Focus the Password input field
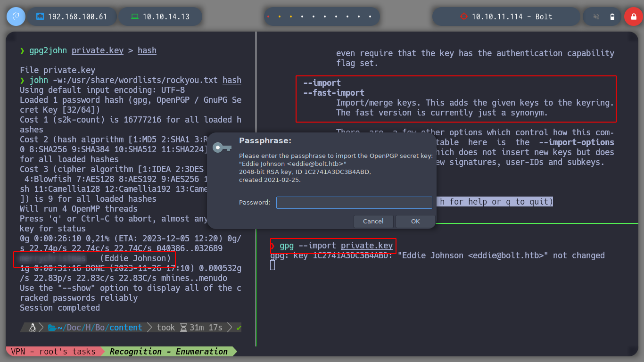This screenshot has height=362, width=644. pyautogui.click(x=354, y=203)
